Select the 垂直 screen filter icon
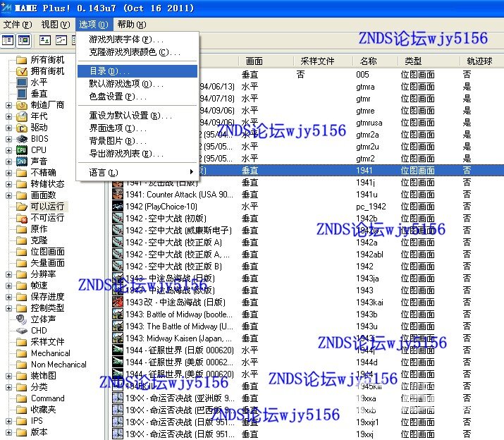The width and height of the screenshot is (504, 440). [x=22, y=94]
